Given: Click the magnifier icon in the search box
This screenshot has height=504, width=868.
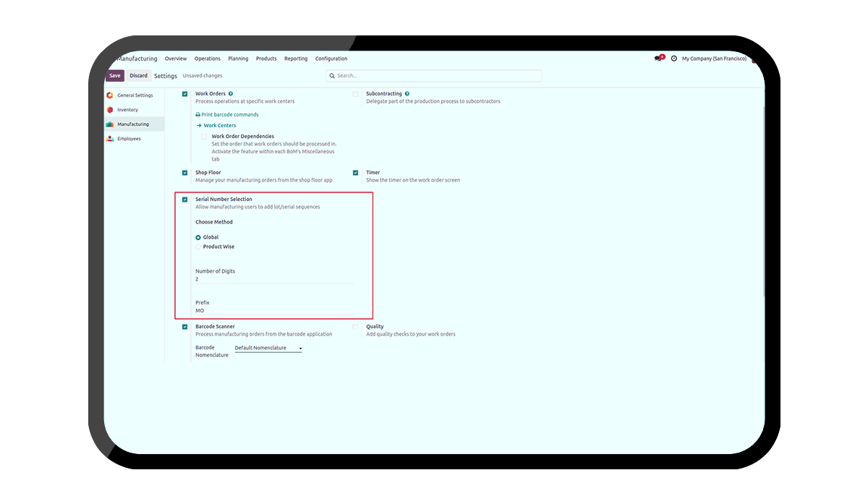Looking at the screenshot, I should click(x=332, y=76).
